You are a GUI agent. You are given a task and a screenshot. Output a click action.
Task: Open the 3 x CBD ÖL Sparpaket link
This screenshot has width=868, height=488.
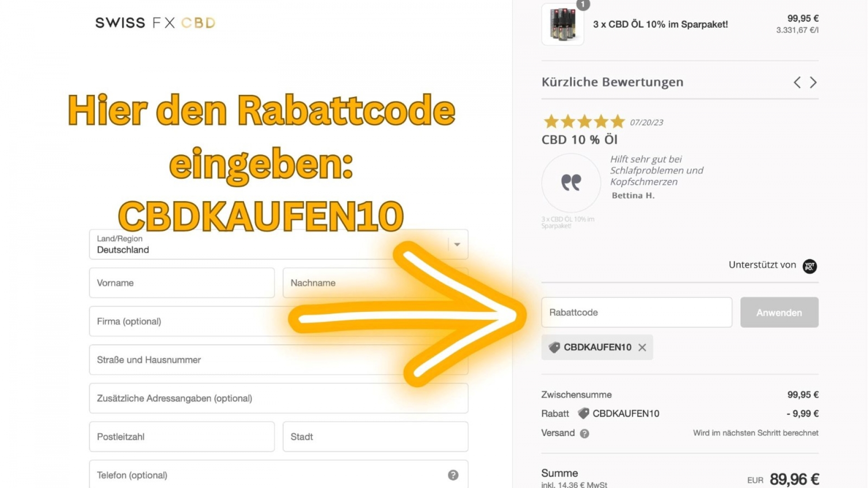660,24
